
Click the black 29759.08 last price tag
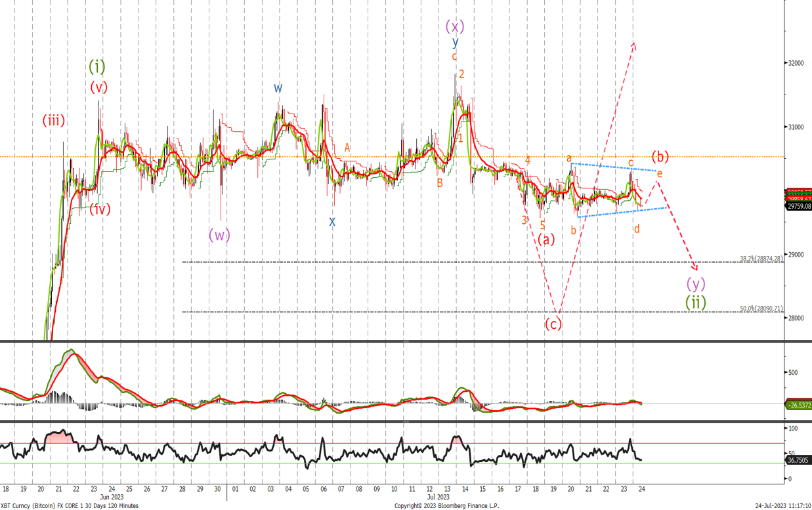798,205
